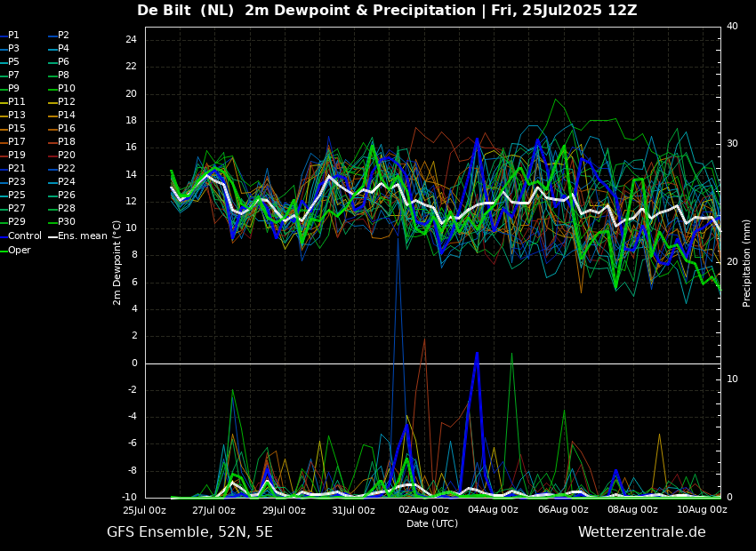
Task: Click the 02Aug 00z date tick label
Action: 423,510
